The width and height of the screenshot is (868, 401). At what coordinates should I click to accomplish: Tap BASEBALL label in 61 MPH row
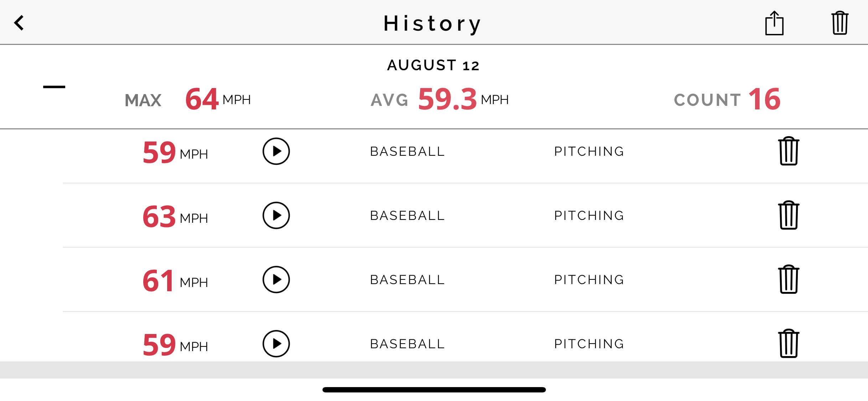[x=408, y=280]
